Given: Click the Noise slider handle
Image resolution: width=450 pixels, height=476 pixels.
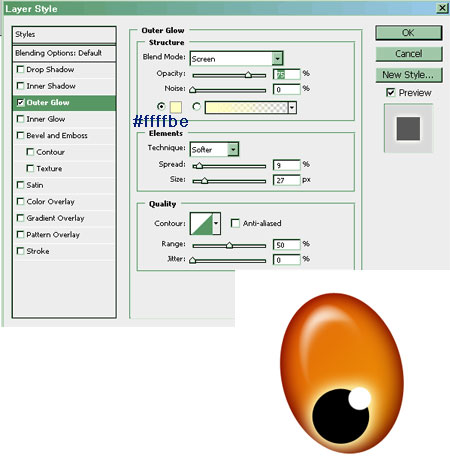Looking at the screenshot, I should pos(192,90).
